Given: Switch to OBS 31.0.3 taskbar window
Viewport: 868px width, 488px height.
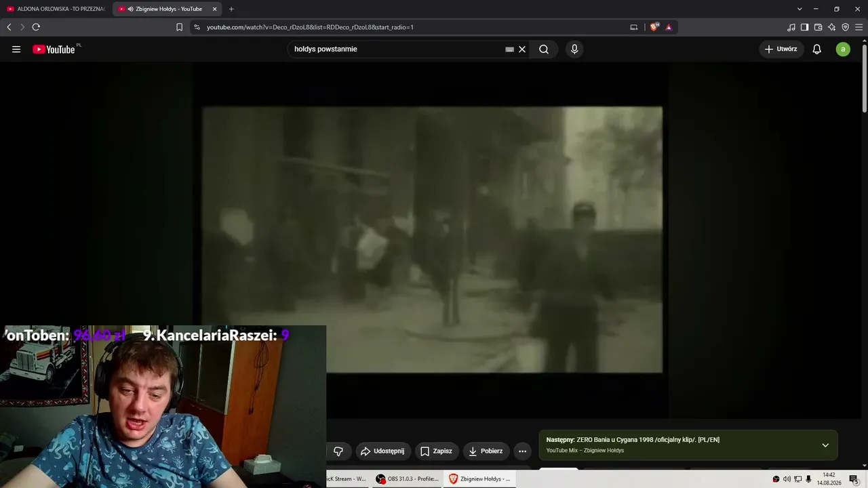Looking at the screenshot, I should point(408,479).
